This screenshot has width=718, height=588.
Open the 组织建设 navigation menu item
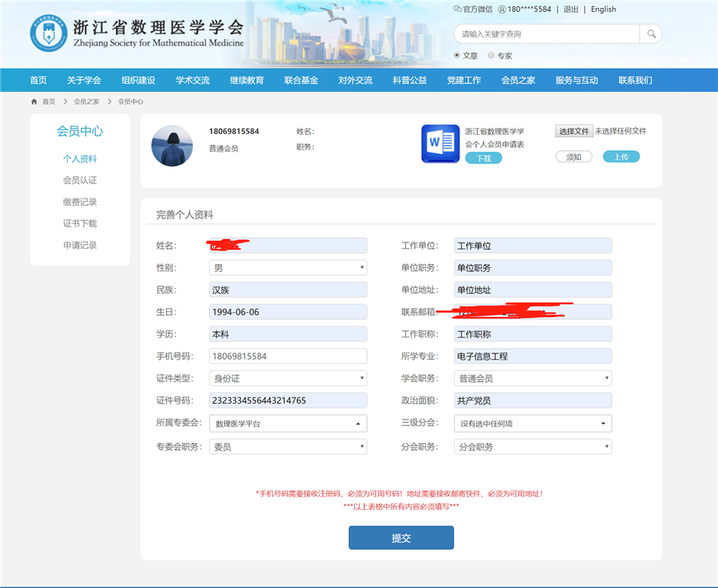138,80
